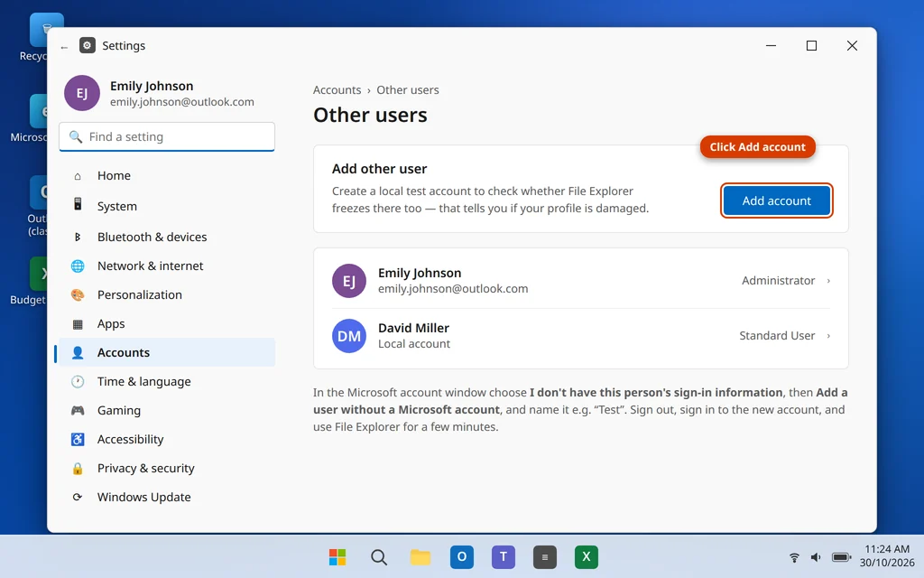
Task: Open Gaming settings category
Action: tap(167, 411)
